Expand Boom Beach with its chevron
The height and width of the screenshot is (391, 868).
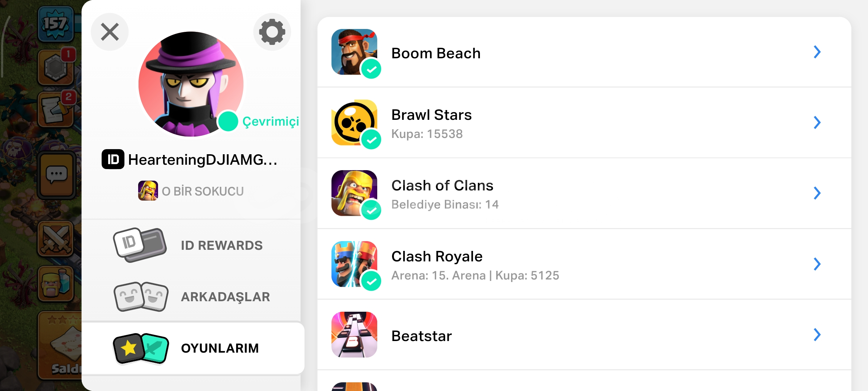tap(817, 52)
